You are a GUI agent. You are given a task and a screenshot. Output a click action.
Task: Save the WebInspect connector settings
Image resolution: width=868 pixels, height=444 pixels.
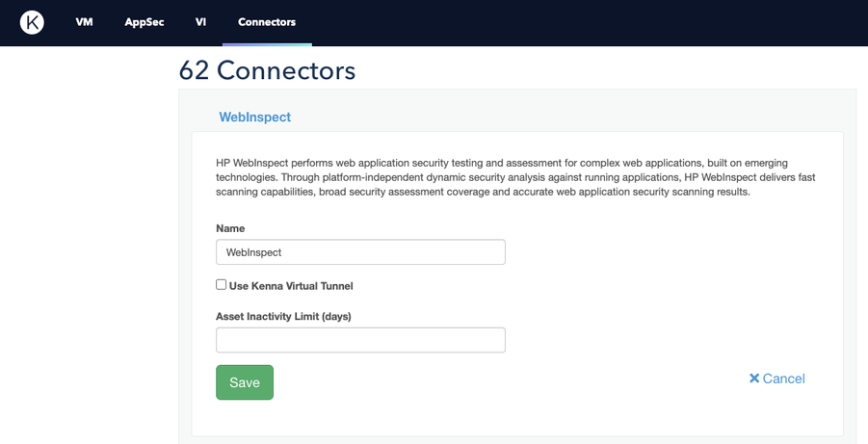point(245,382)
